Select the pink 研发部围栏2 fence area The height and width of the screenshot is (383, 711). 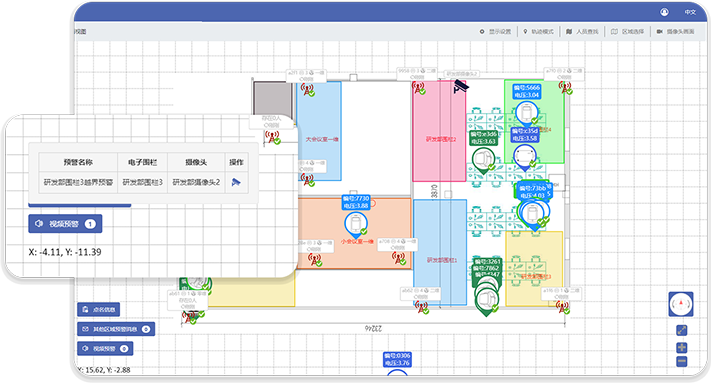pyautogui.click(x=439, y=131)
